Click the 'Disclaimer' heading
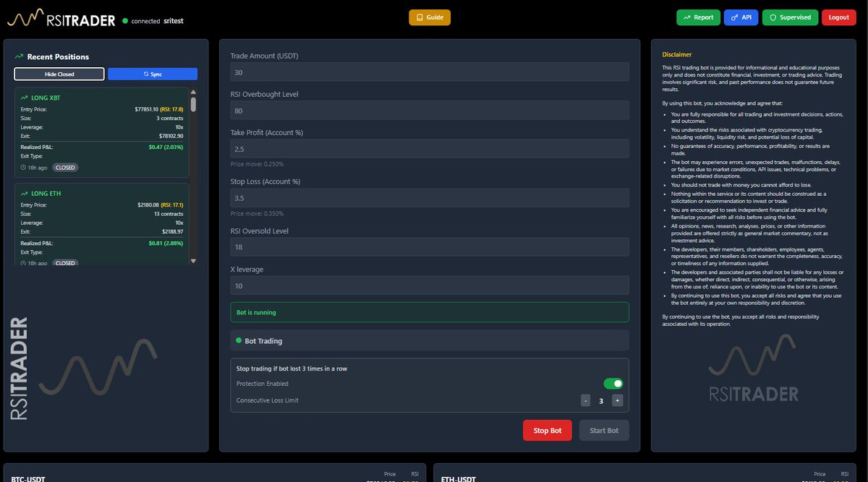This screenshot has height=482, width=868. pyautogui.click(x=677, y=54)
